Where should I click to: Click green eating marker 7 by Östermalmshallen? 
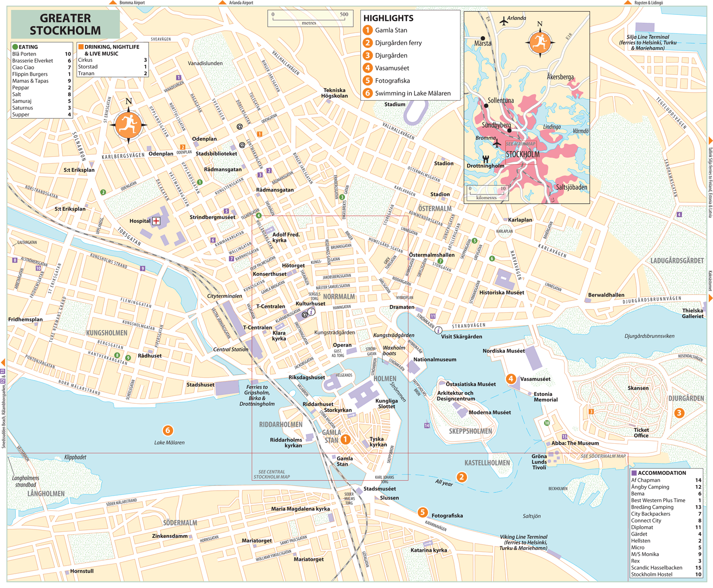(440, 261)
